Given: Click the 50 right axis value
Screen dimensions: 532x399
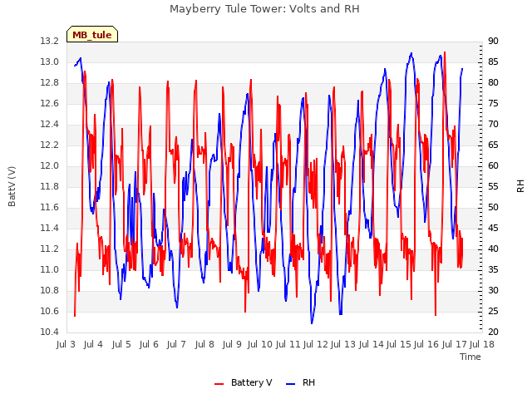Looking at the screenshot, I should coord(493,207).
